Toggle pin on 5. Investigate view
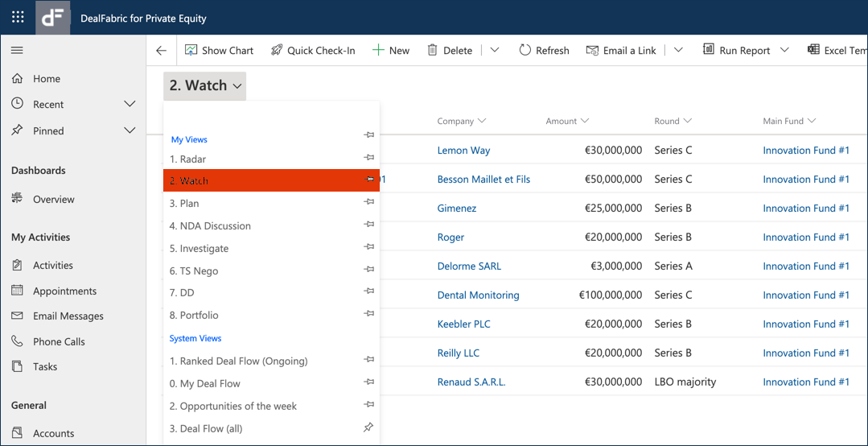The width and height of the screenshot is (868, 446). click(369, 247)
